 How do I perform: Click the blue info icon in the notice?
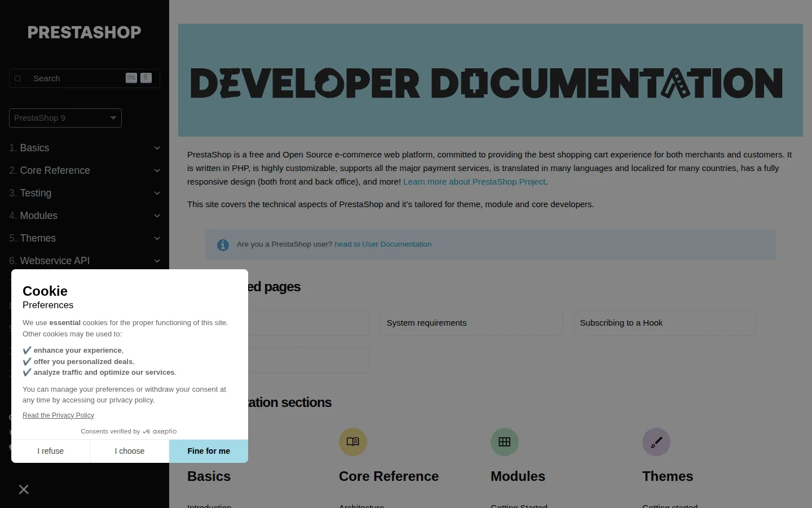coord(223,245)
